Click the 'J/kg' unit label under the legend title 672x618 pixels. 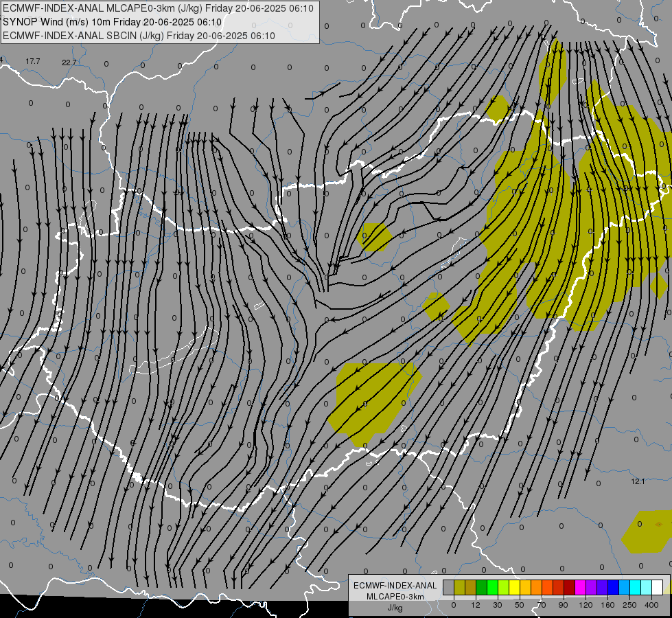point(395,608)
